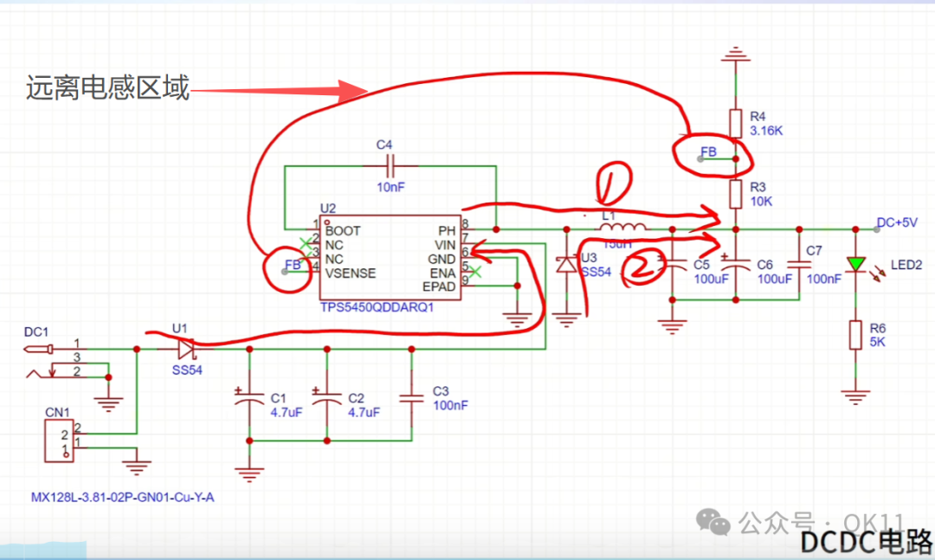Click the 100nF value of C3

(x=450, y=406)
